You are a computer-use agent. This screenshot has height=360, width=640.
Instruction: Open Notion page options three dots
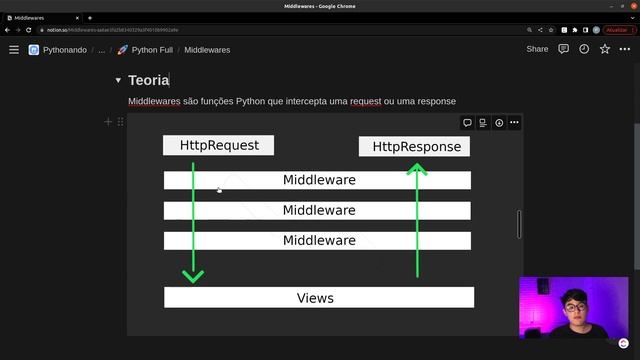[624, 49]
